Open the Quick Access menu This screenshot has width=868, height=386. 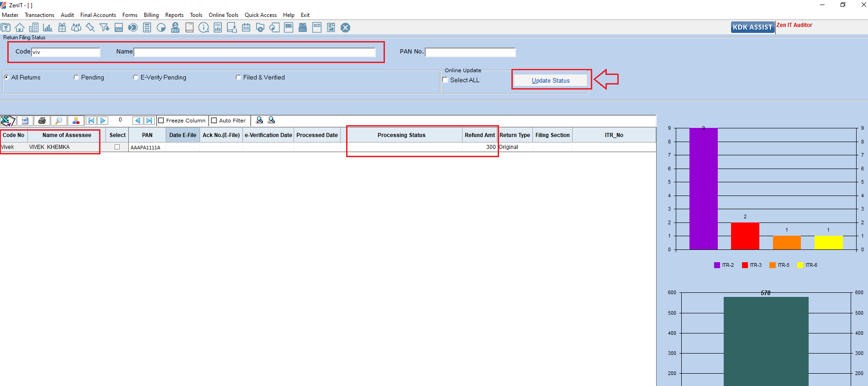point(261,15)
